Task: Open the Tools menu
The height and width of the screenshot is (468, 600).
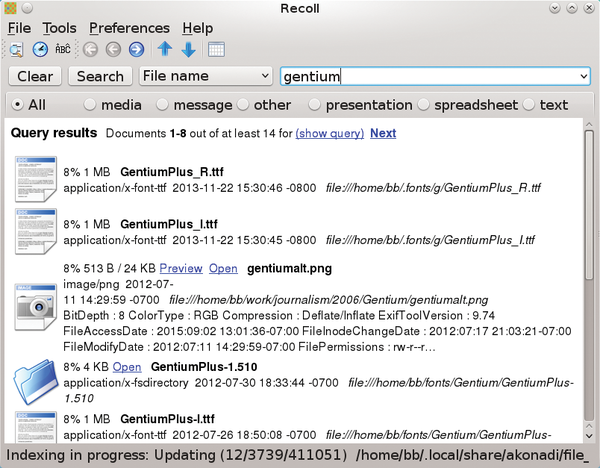Action: click(59, 28)
